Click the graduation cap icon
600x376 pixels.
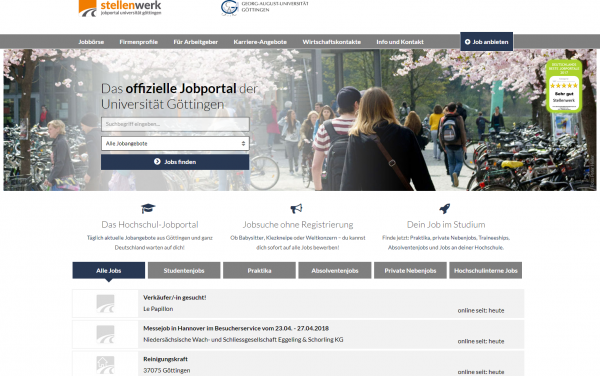(148, 208)
